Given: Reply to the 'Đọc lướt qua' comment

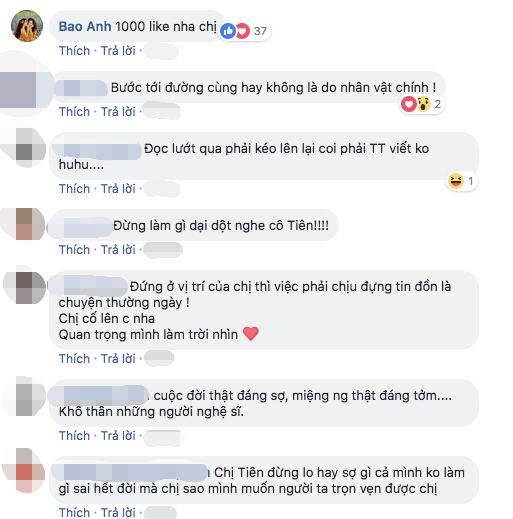Looking at the screenshot, I should (x=118, y=189).
